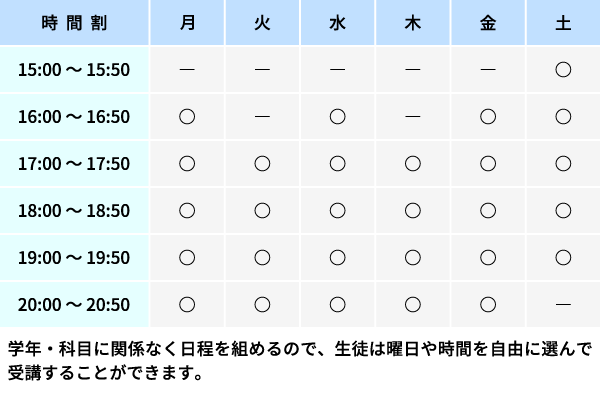Image resolution: width=600 pixels, height=400 pixels.
Task: Click the 土 column header
Action: tap(563, 23)
